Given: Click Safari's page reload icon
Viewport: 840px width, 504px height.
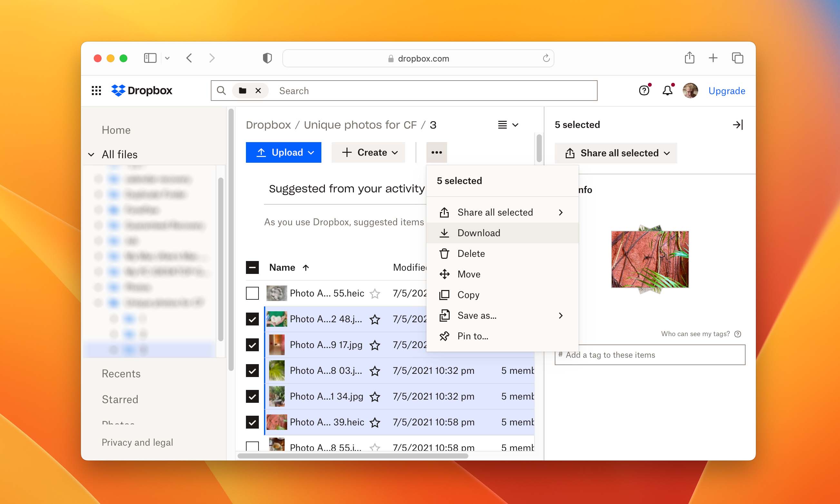Looking at the screenshot, I should tap(546, 58).
